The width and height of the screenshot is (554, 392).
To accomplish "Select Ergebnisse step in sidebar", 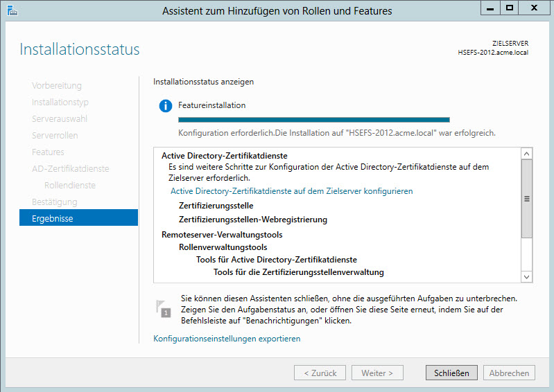I will 78,218.
